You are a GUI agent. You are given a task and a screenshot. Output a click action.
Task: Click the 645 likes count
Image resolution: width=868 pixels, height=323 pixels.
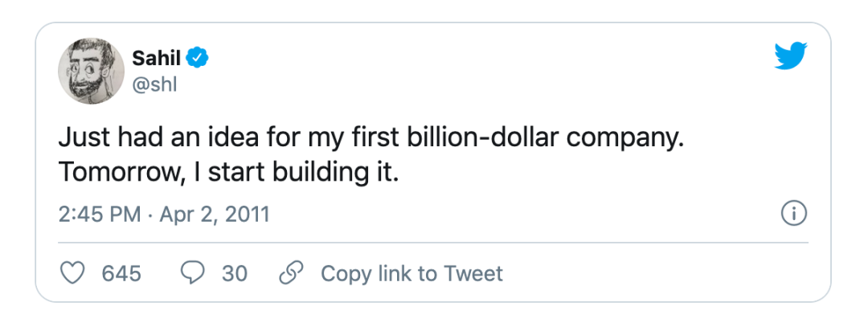121,273
